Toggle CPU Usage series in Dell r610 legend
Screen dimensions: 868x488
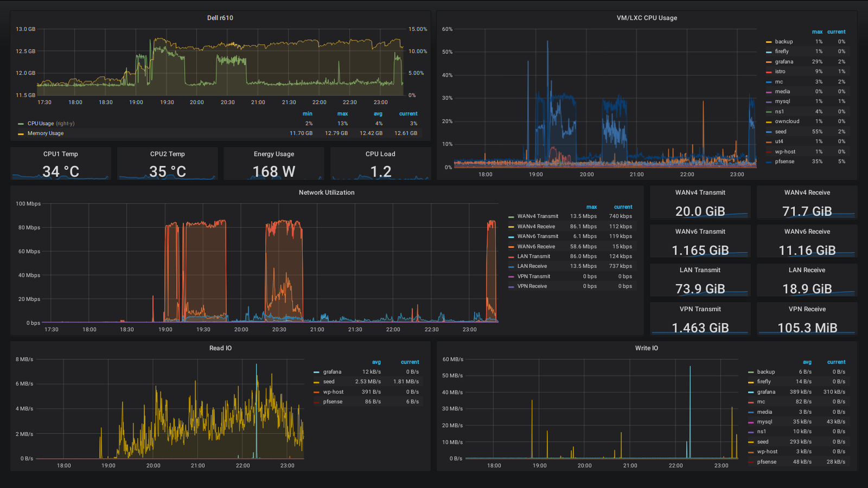(41, 124)
